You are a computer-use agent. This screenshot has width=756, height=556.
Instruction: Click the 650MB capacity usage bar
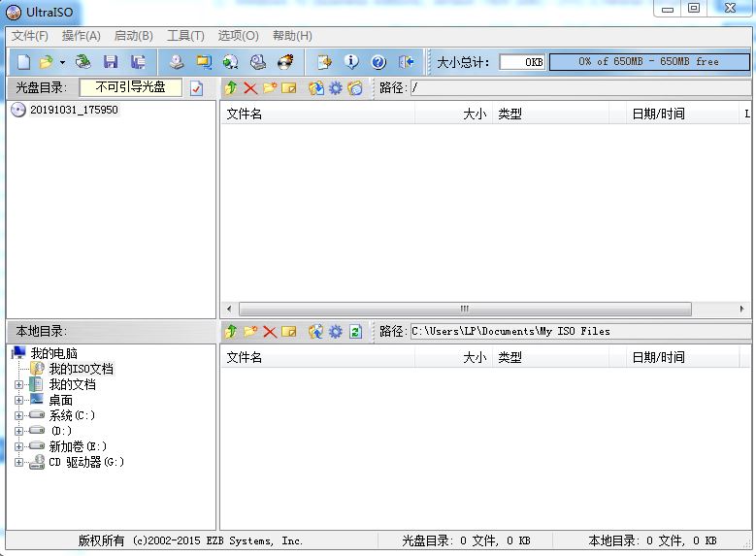click(649, 62)
